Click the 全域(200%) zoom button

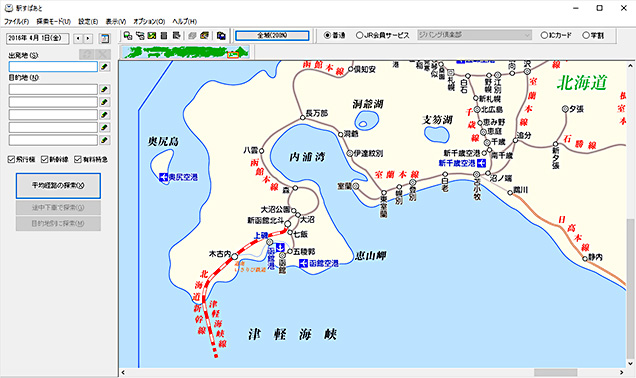272,36
